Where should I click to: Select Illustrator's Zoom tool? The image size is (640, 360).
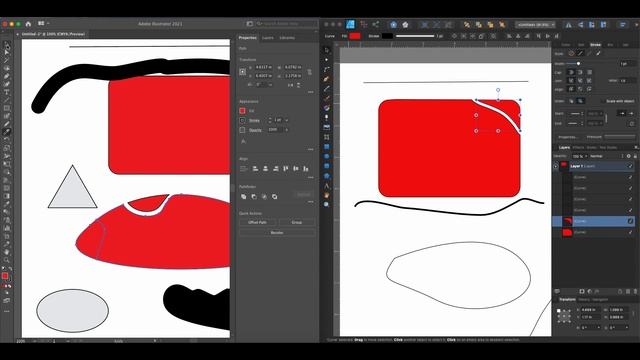pos(7,260)
